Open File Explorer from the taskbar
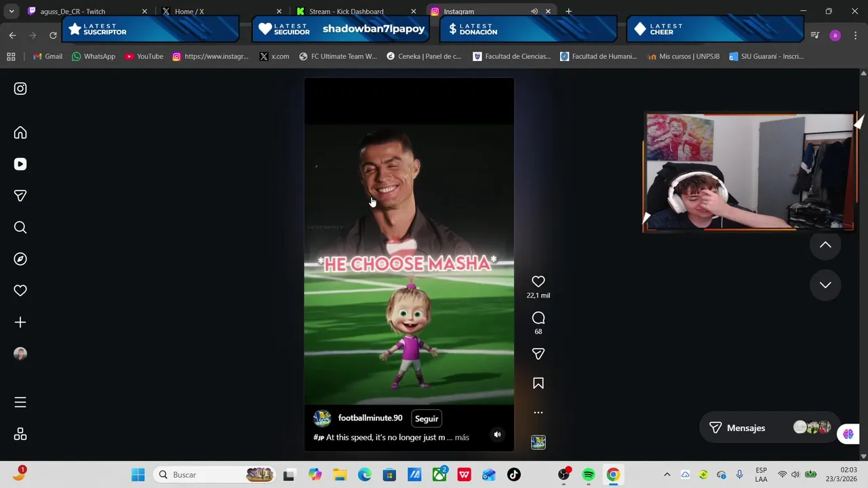 coord(340,475)
